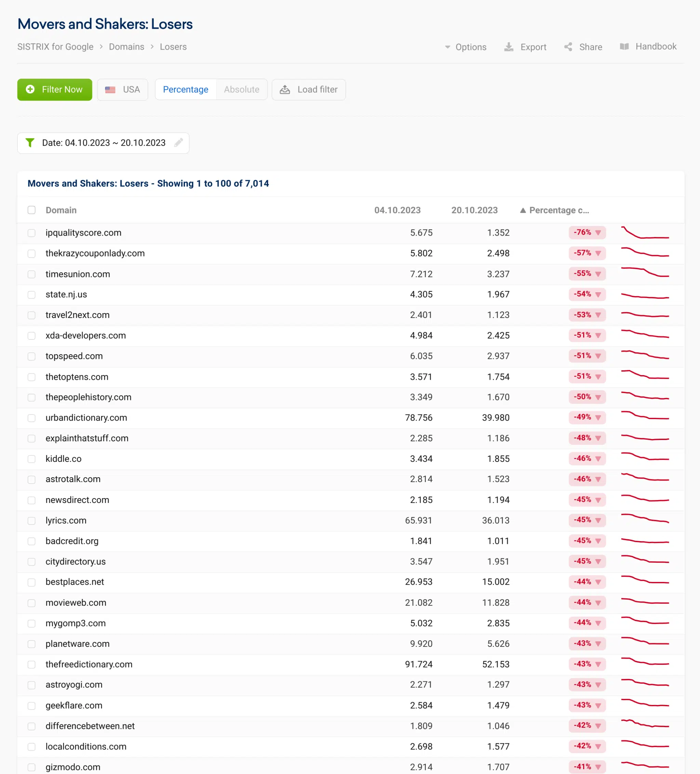700x774 pixels.
Task: Click the red sparkline chart for ipqualityscore.com
Action: pyautogui.click(x=645, y=233)
